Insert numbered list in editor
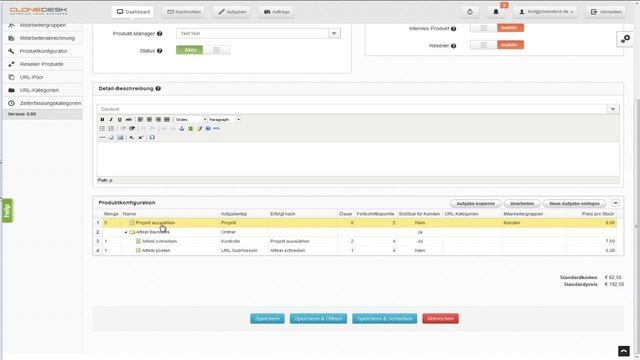This screenshot has width=640, height=360. [x=111, y=129]
